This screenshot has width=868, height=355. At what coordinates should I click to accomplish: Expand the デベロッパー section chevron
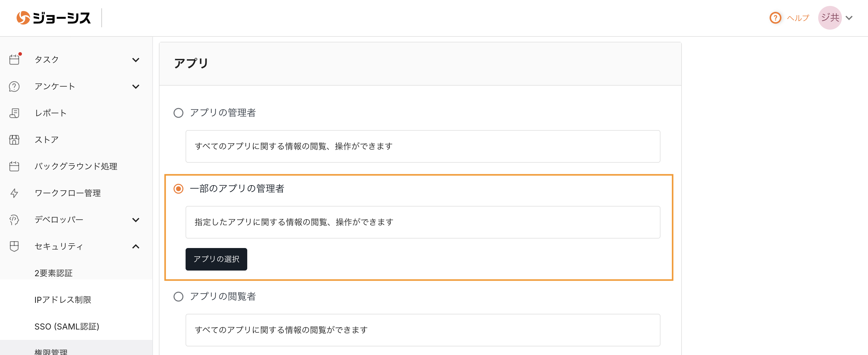click(x=136, y=220)
